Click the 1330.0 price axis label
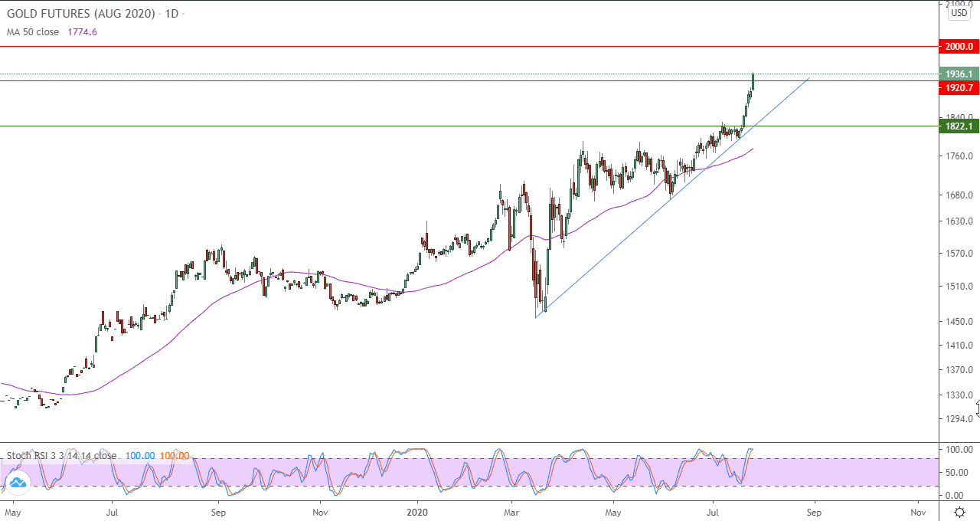Viewport: 980px width, 521px height. click(x=959, y=395)
